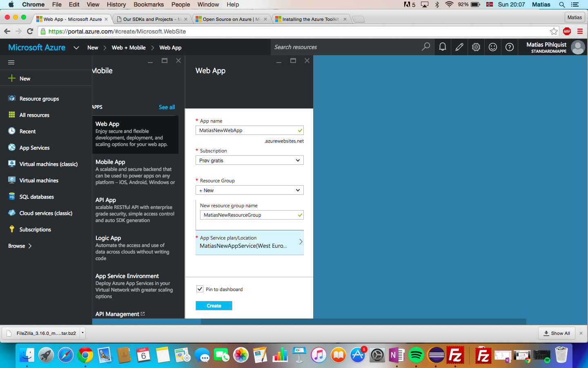Open the People menu

tap(180, 4)
